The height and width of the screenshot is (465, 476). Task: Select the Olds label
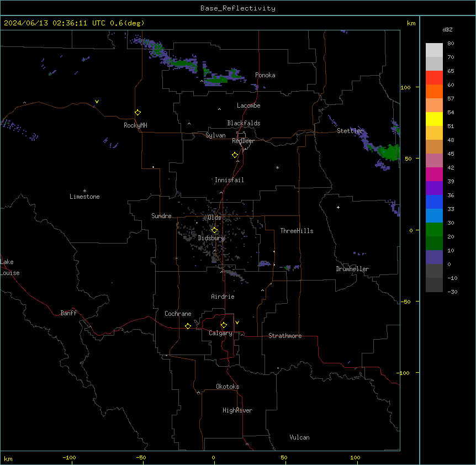214,218
